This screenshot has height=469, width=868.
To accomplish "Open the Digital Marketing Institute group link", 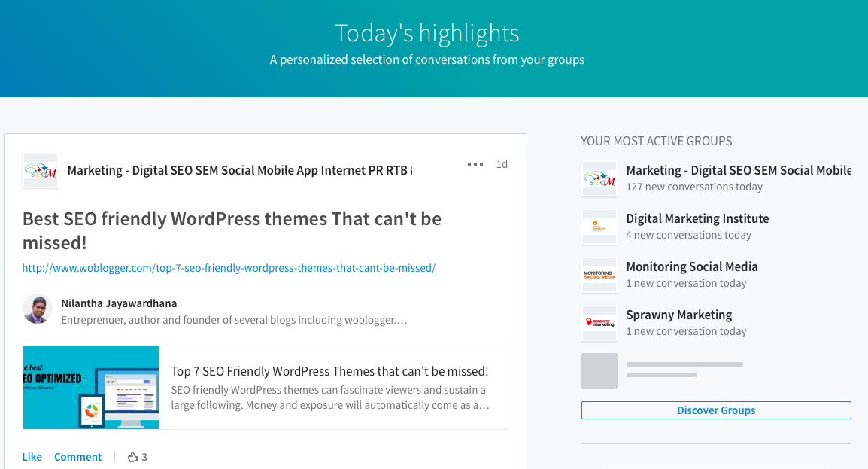I will pos(697,219).
